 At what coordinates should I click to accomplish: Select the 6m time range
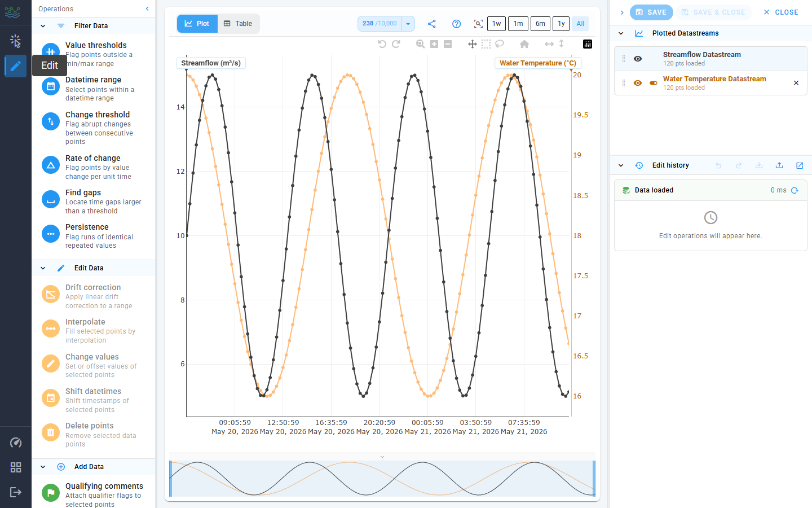(x=540, y=24)
